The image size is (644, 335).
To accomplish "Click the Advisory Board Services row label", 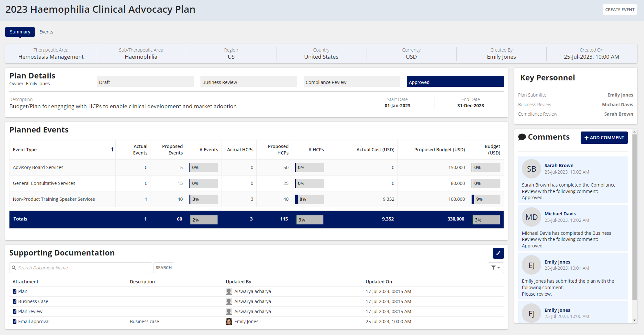I will (38, 167).
